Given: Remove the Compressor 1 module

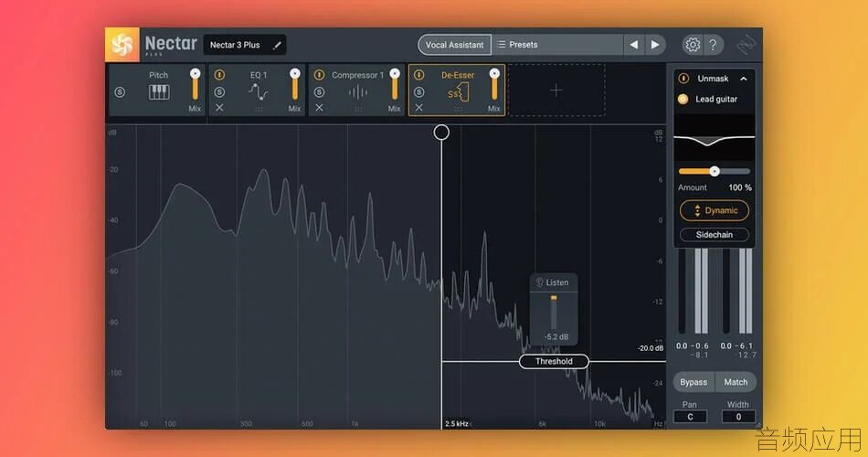Looking at the screenshot, I should point(319,108).
